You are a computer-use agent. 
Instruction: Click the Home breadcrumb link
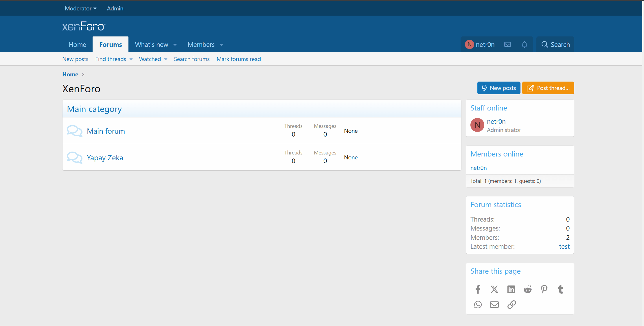tap(70, 74)
